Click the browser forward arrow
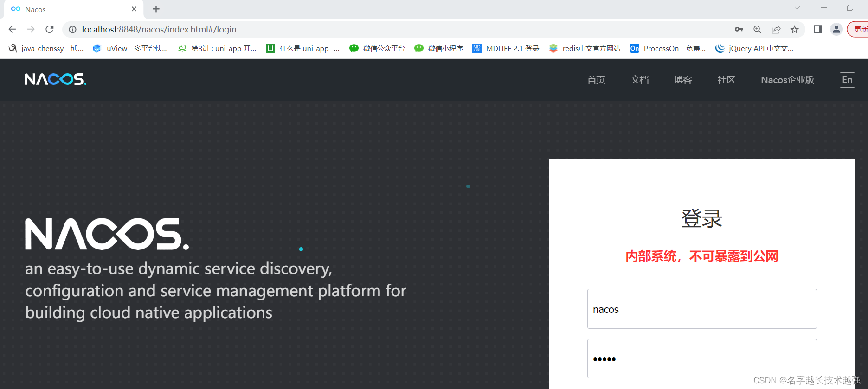The height and width of the screenshot is (389, 868). [31, 29]
